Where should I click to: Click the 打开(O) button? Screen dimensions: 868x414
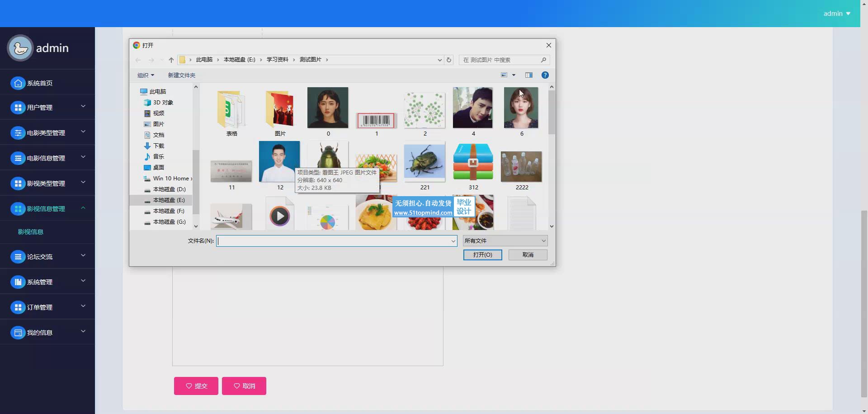point(482,255)
